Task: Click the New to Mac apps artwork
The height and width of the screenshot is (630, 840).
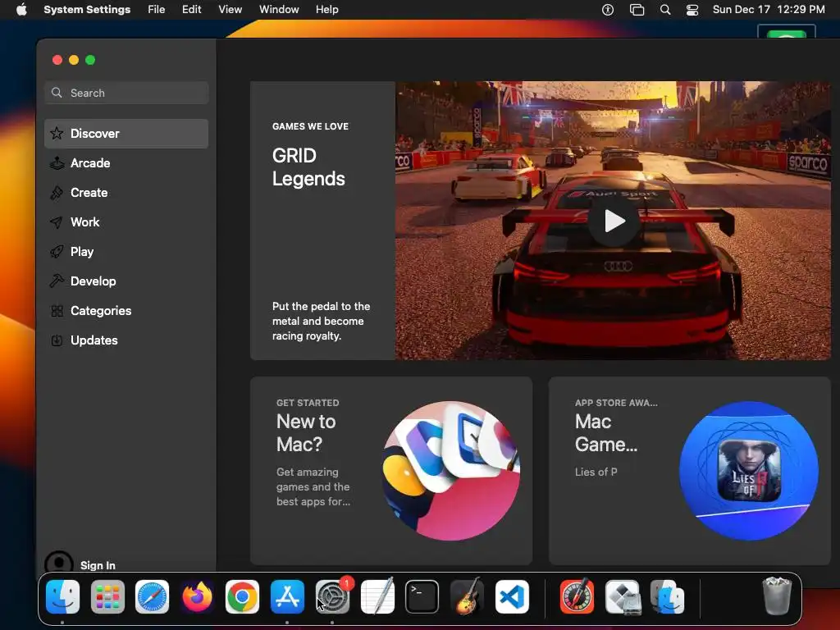Action: coord(451,470)
